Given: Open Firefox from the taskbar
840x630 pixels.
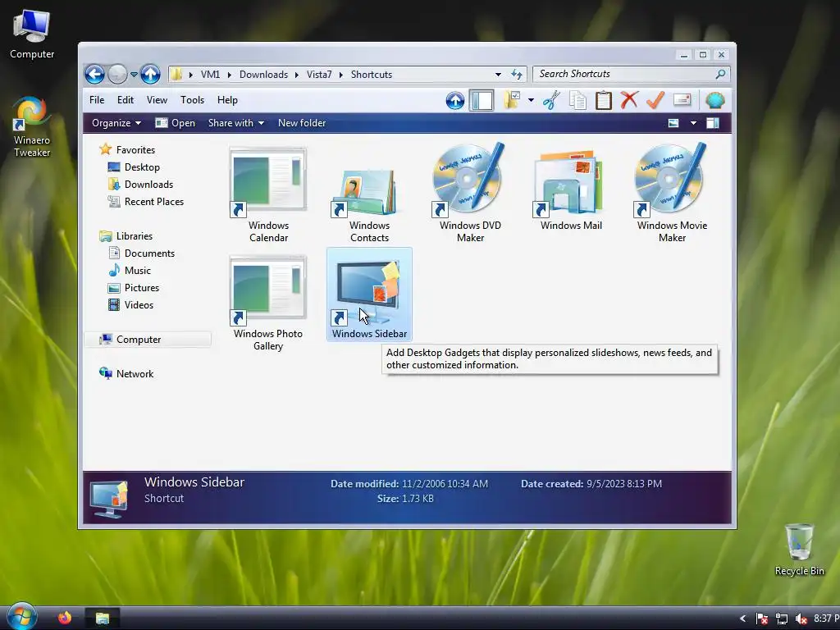Looking at the screenshot, I should tap(65, 618).
